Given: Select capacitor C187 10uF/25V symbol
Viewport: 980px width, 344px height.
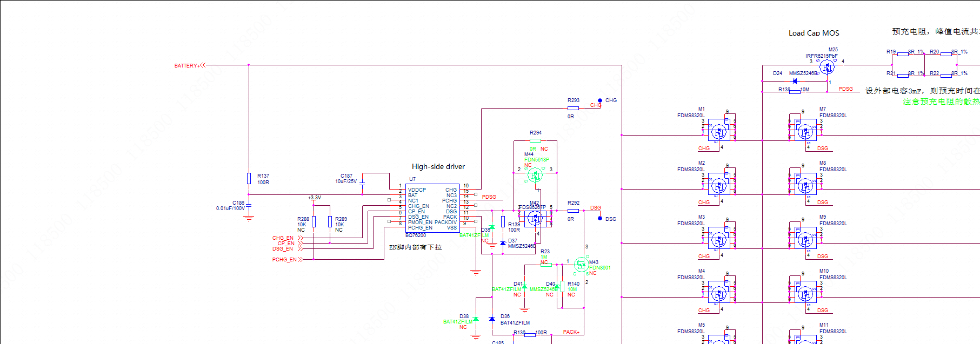Looking at the screenshot, I should (362, 184).
